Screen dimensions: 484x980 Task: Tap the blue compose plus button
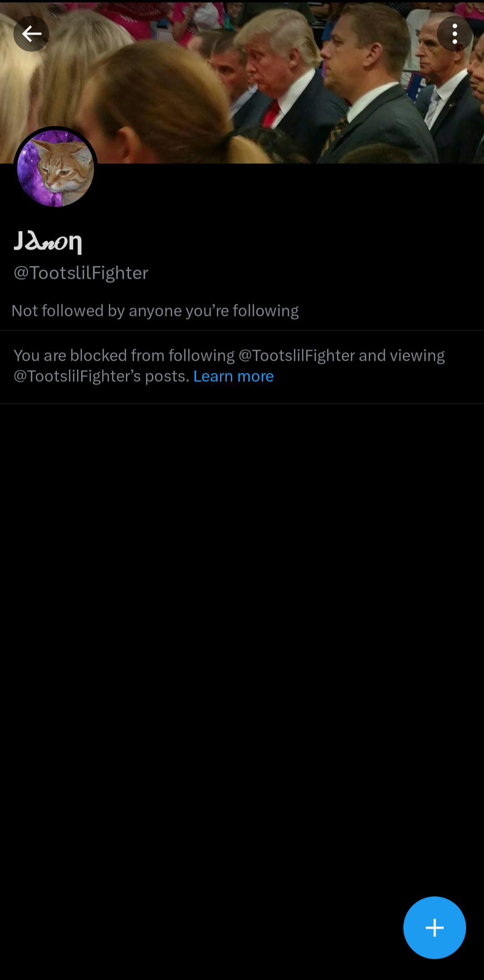pyautogui.click(x=434, y=927)
